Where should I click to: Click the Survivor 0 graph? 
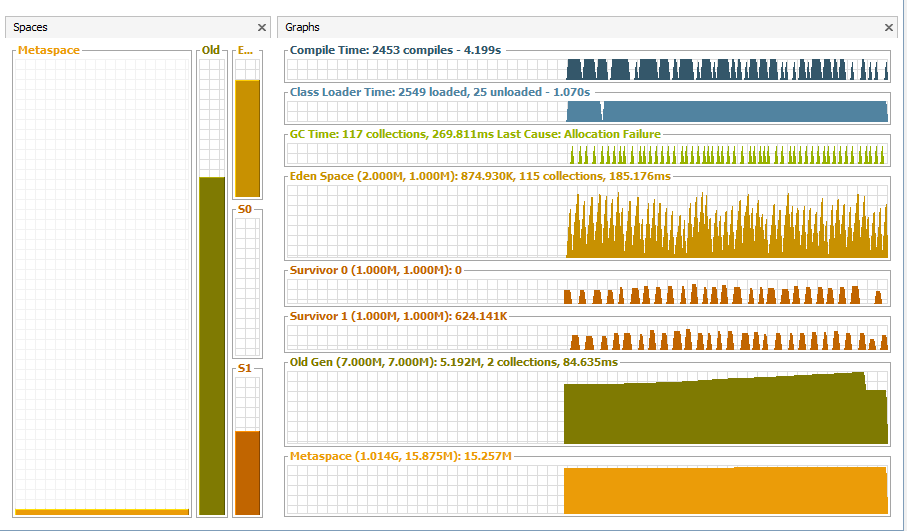(x=587, y=293)
